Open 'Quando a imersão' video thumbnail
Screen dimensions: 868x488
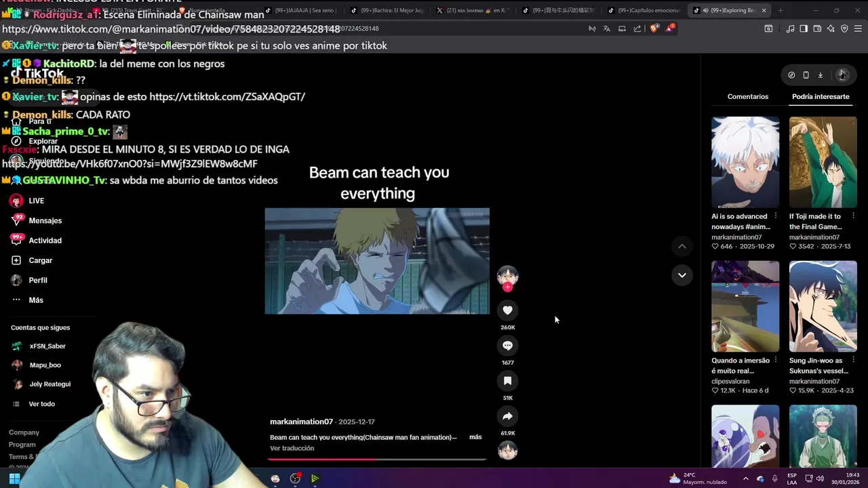[x=745, y=306]
